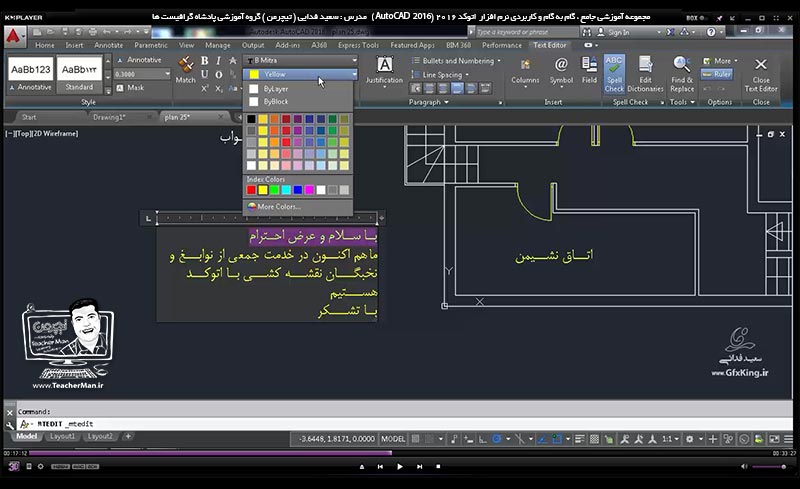
Task: Toggle Underline text formatting
Action: pos(205,75)
